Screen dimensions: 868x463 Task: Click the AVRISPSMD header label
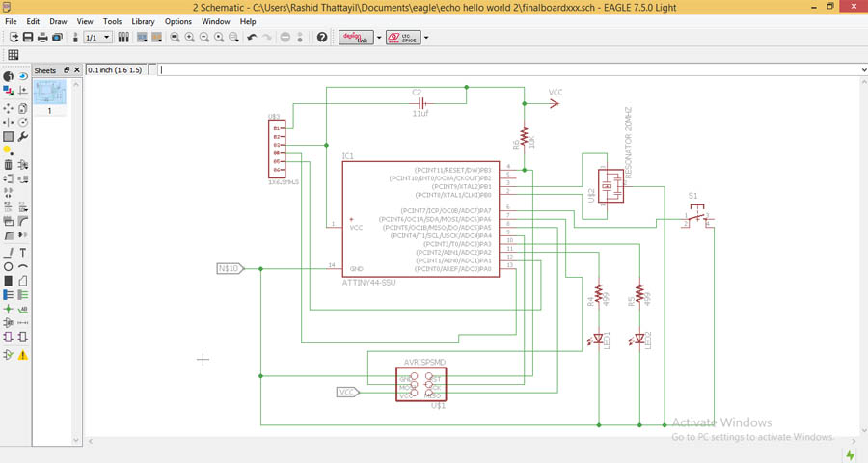point(424,363)
